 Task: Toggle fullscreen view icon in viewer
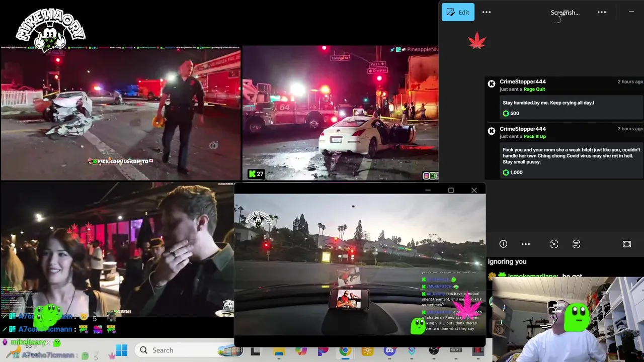pyautogui.click(x=627, y=244)
